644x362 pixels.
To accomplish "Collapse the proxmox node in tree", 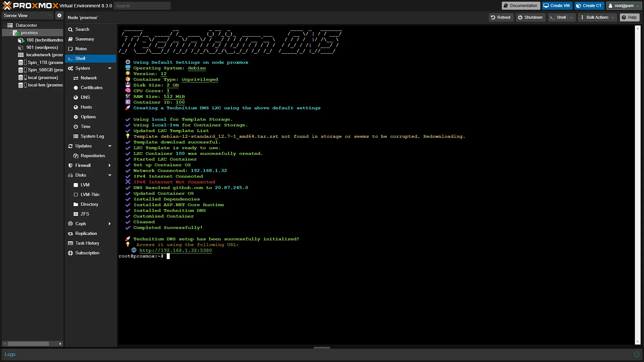I will pos(10,33).
